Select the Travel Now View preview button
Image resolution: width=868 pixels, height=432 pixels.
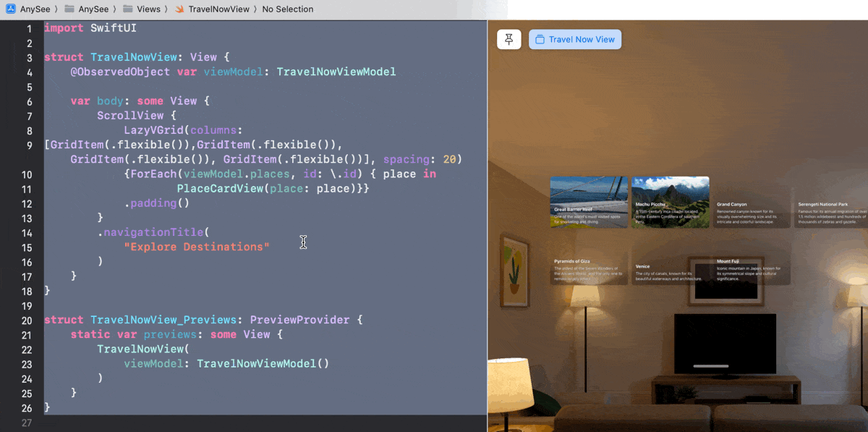[x=575, y=39]
